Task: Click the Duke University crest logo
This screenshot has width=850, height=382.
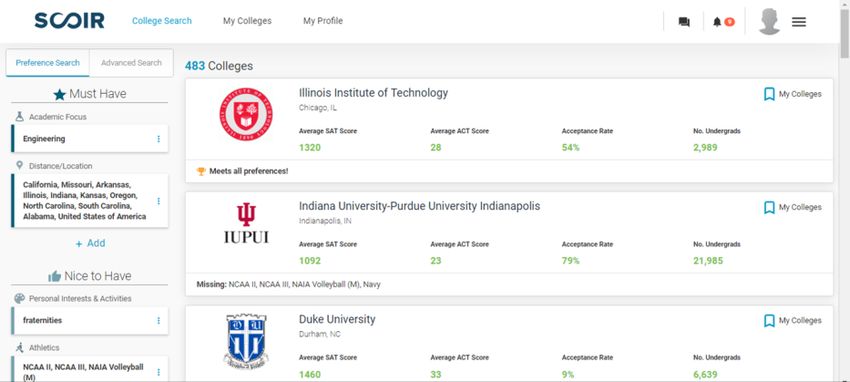Action: point(246,341)
